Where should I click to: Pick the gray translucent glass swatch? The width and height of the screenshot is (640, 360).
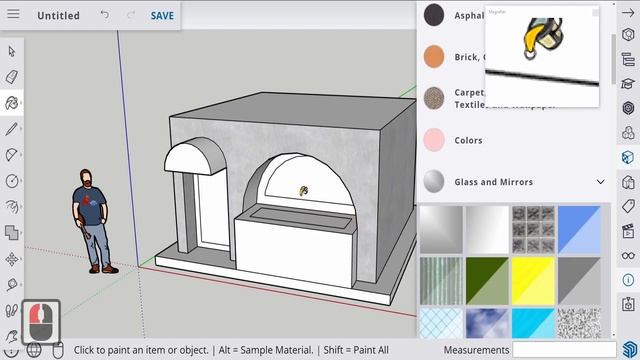[x=579, y=281]
